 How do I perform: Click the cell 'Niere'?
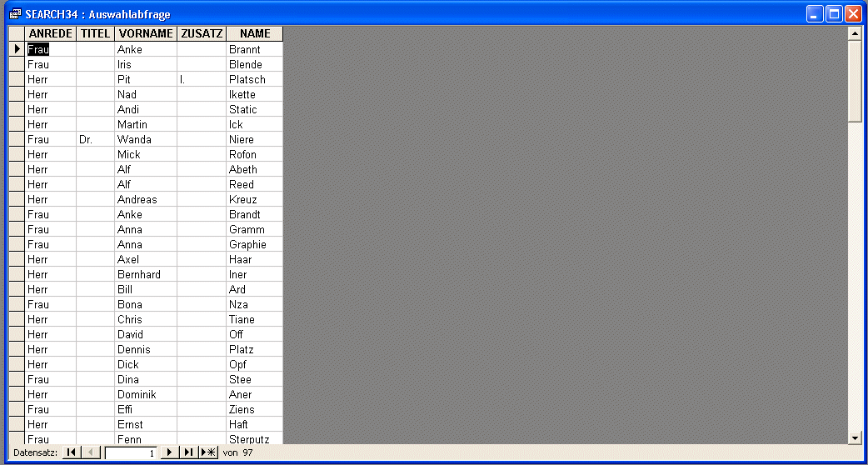255,139
